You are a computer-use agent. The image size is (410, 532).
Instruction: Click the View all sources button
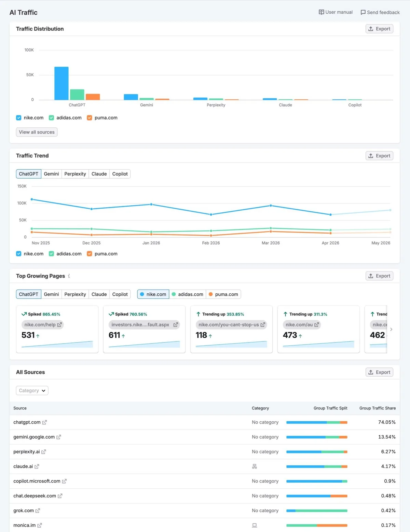click(37, 132)
